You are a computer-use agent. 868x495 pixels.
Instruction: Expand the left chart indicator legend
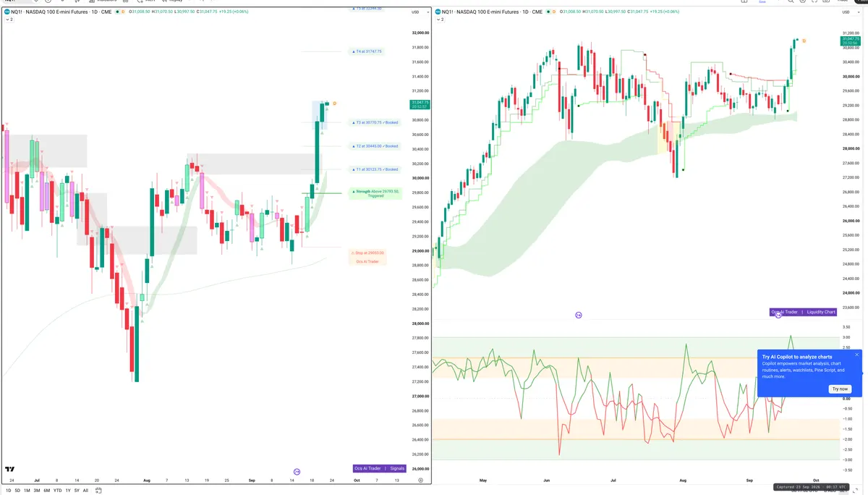tap(8, 20)
